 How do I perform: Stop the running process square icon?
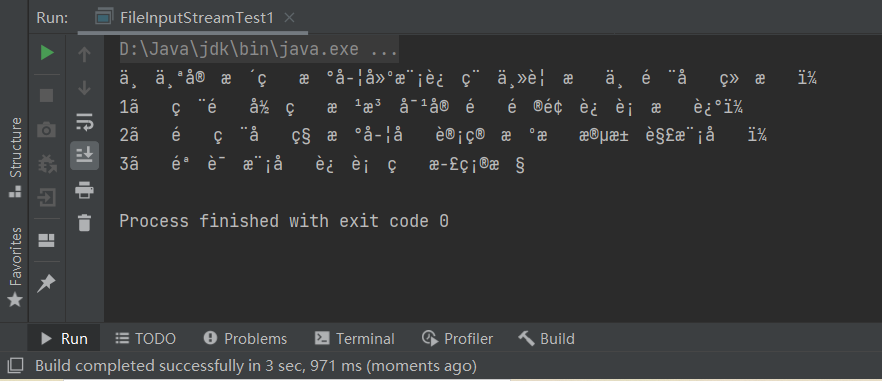pos(47,95)
